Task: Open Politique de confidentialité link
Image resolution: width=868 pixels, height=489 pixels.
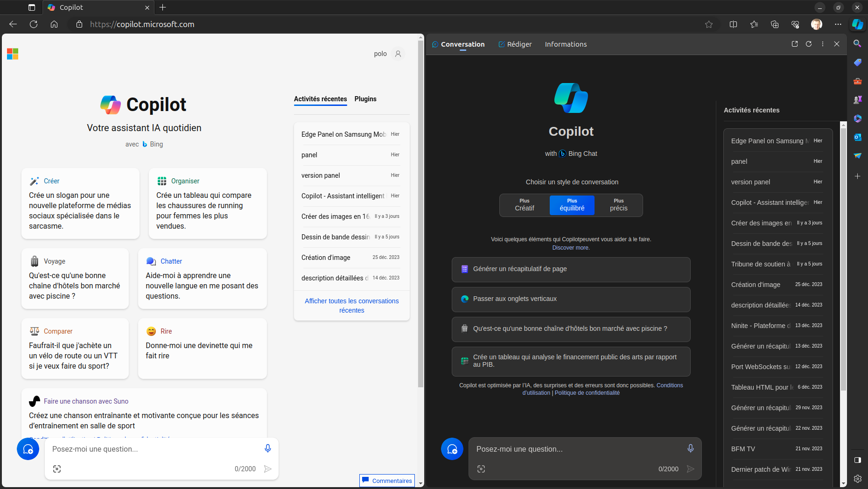Action: (x=587, y=393)
